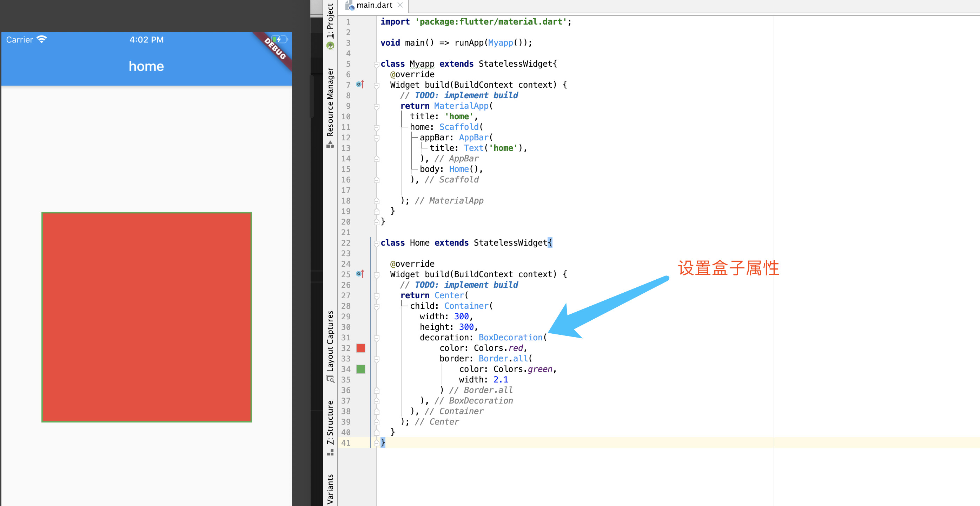Close the main.dart tab

[x=400, y=5]
